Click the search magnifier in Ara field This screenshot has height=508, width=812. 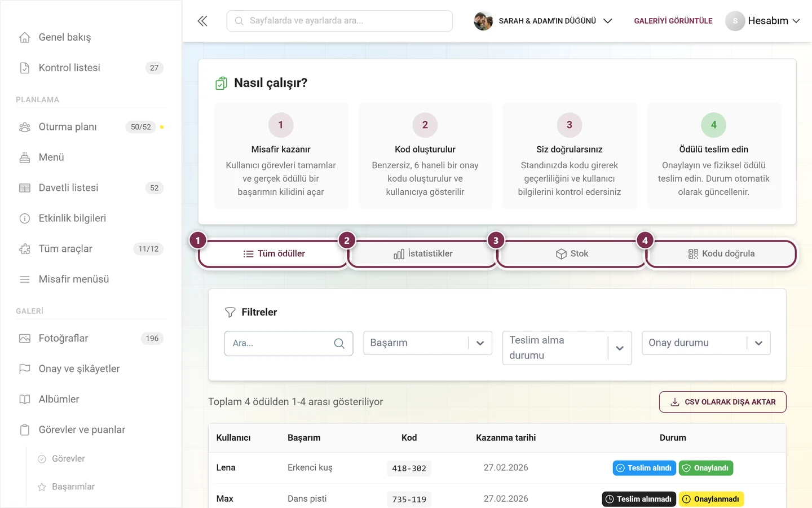pyautogui.click(x=339, y=343)
